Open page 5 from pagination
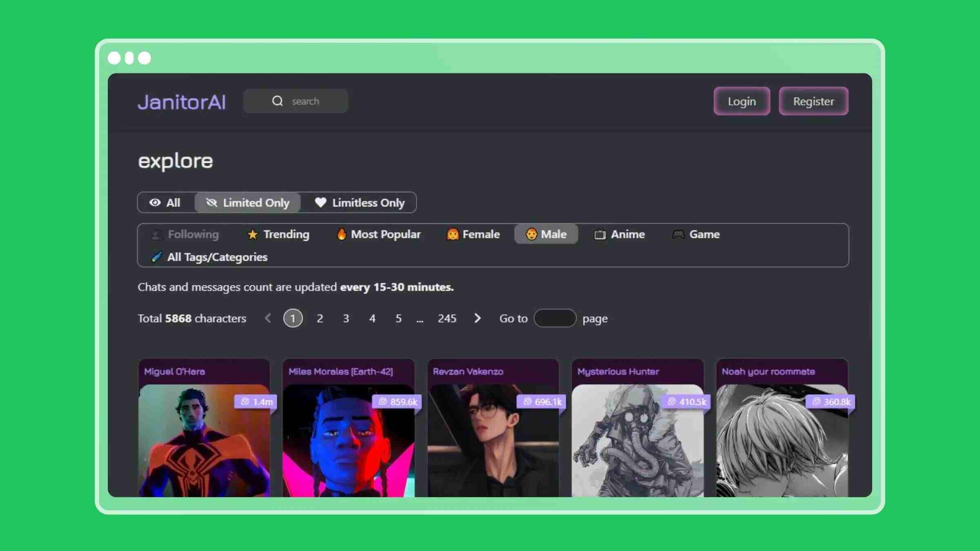Screen dimensions: 980x551 (398, 318)
